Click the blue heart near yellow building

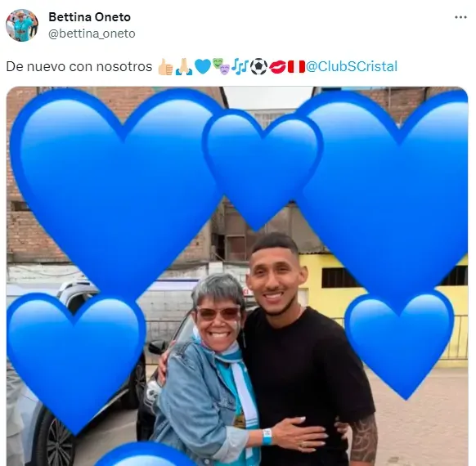[400, 344]
